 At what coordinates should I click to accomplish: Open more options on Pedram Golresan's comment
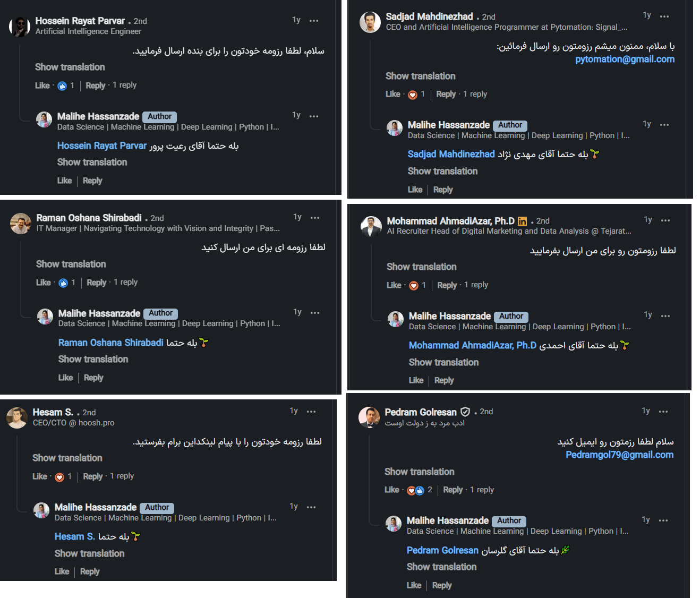pos(663,412)
